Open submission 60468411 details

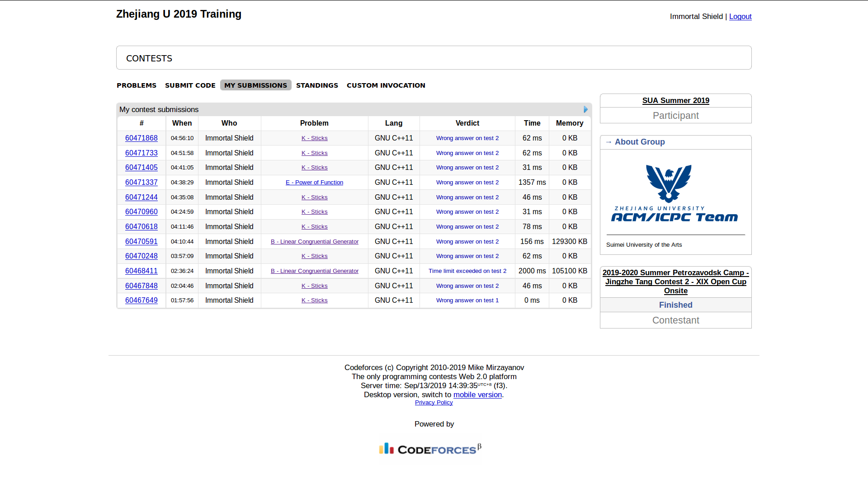pyautogui.click(x=141, y=271)
